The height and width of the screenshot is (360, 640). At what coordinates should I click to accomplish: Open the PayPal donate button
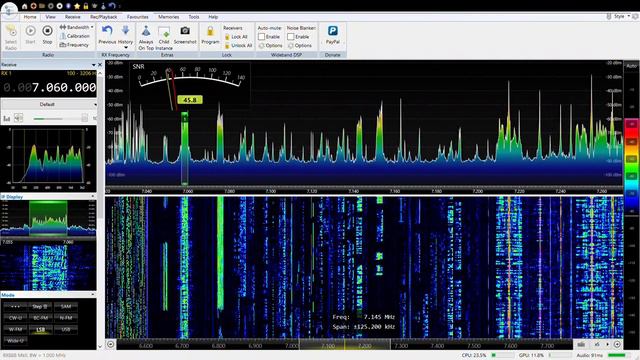coord(333,35)
